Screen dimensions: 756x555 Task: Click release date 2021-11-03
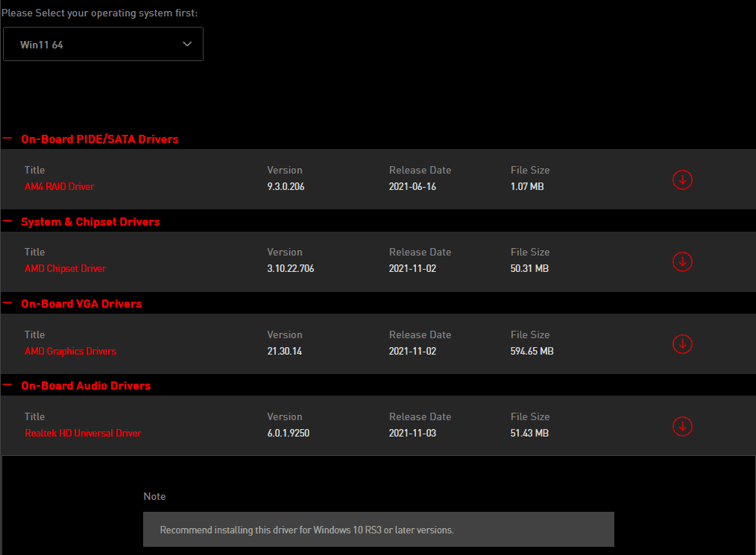413,433
